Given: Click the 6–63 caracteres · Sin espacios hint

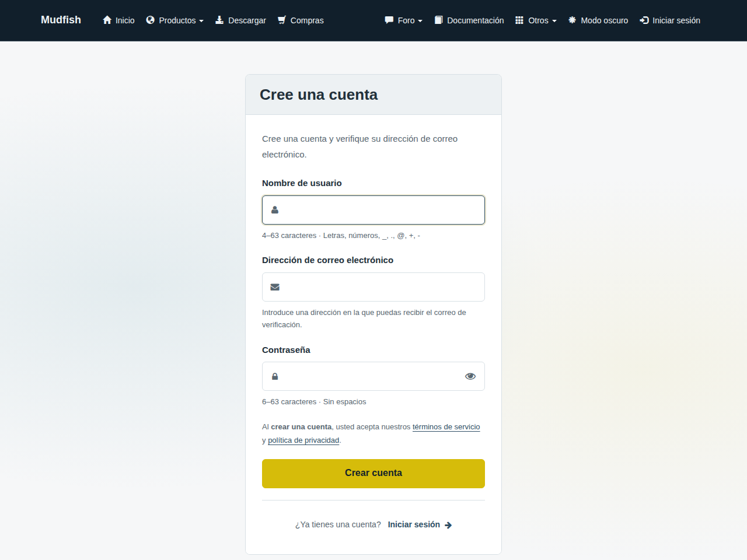Looking at the screenshot, I should pos(314,402).
